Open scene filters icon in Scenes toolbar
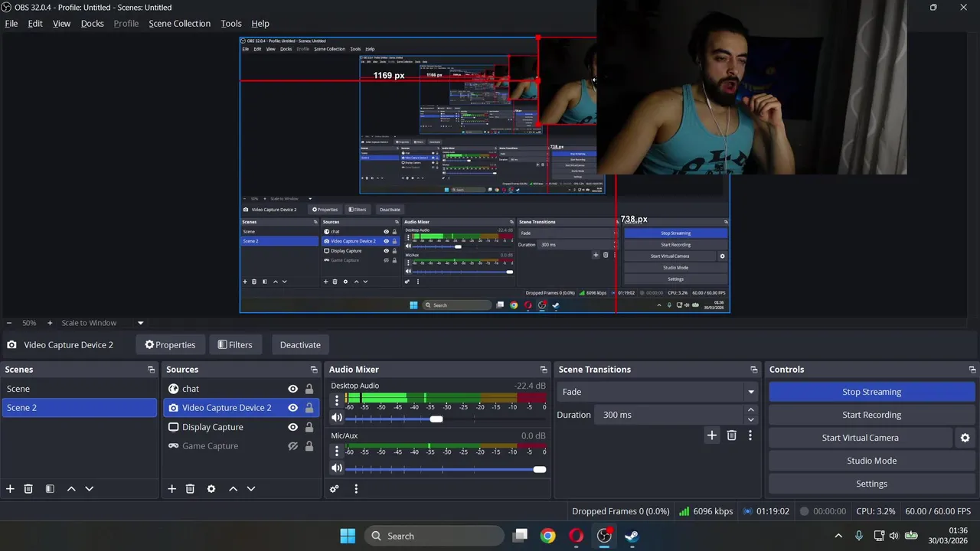This screenshot has height=551, width=980. click(50, 488)
